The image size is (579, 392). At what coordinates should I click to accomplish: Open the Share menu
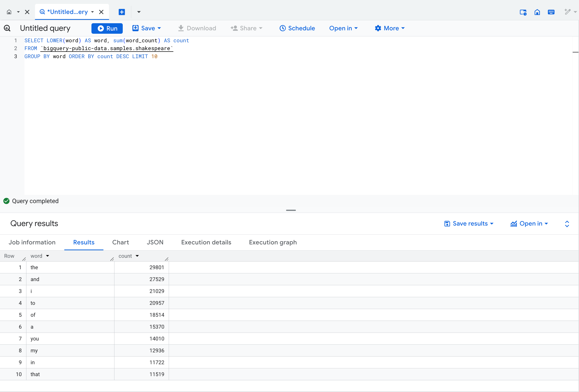246,28
